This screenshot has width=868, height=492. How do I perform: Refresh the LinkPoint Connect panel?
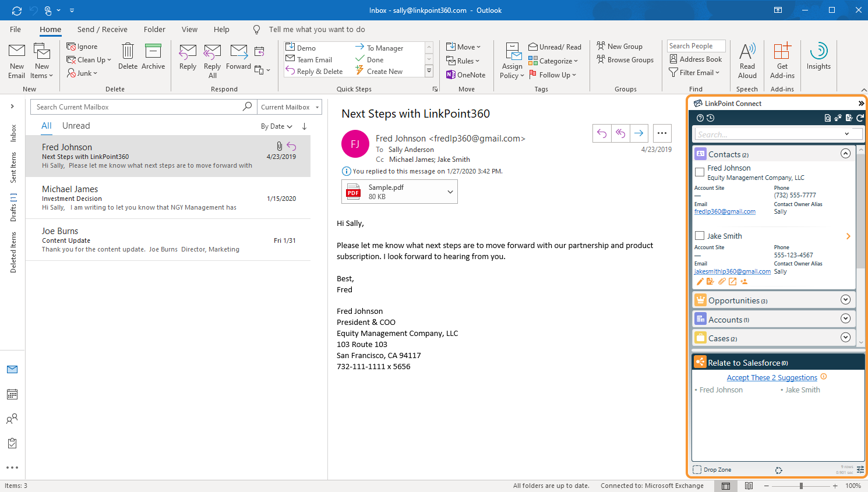point(860,118)
